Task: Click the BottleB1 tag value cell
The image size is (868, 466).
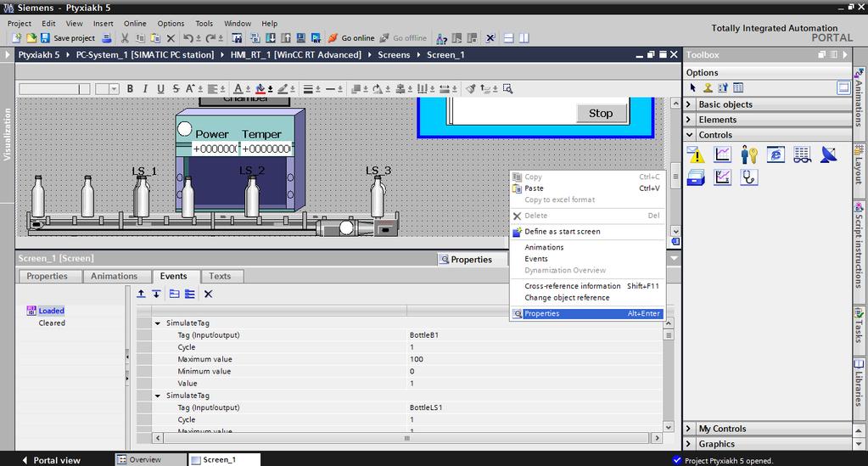Action: 535,335
